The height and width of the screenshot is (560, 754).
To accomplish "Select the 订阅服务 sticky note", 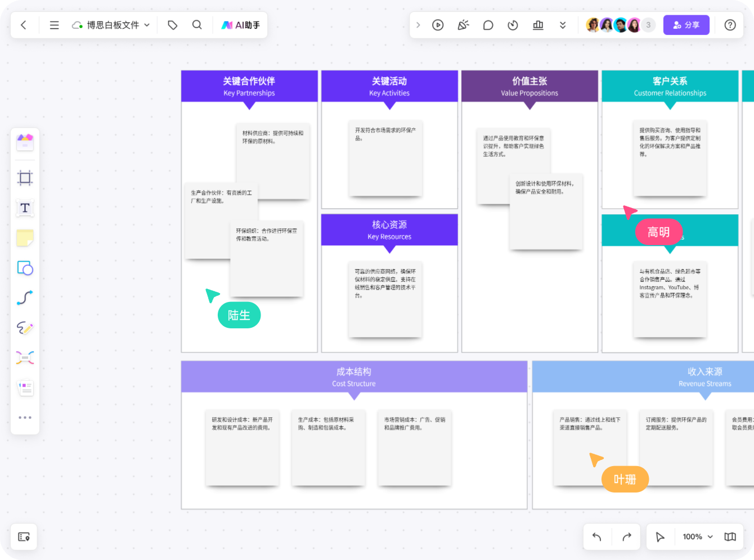I will pos(676,448).
